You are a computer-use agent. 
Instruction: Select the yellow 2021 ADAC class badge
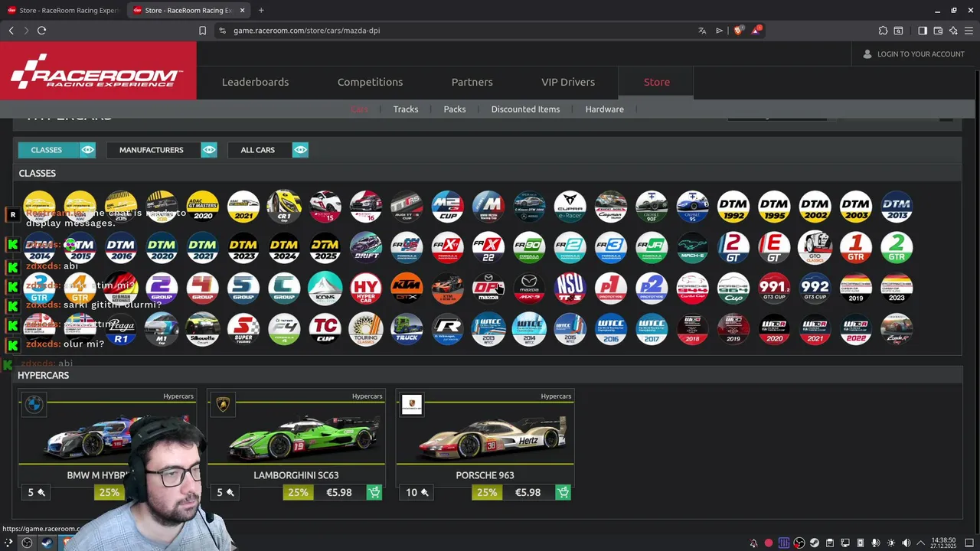[x=243, y=206]
